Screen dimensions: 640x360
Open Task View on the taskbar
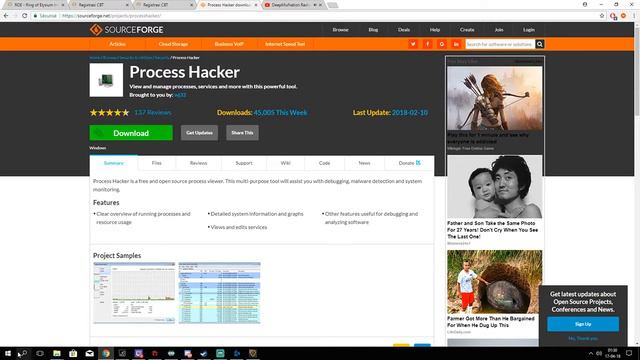click(x=40, y=353)
